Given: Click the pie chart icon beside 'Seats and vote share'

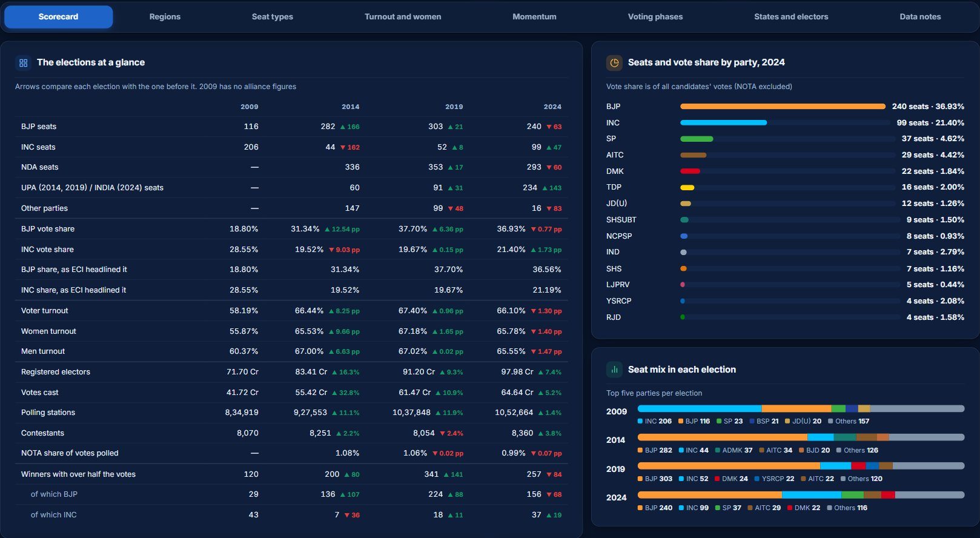Looking at the screenshot, I should [614, 62].
